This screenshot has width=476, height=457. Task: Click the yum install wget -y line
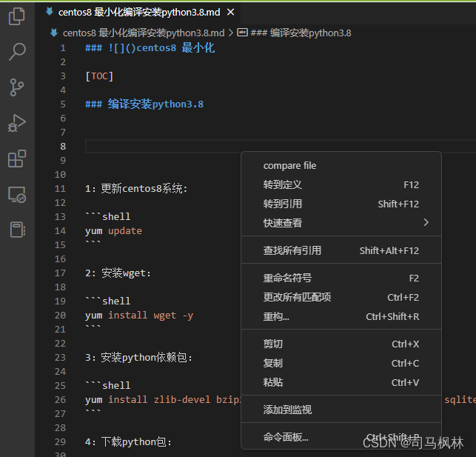(x=139, y=316)
